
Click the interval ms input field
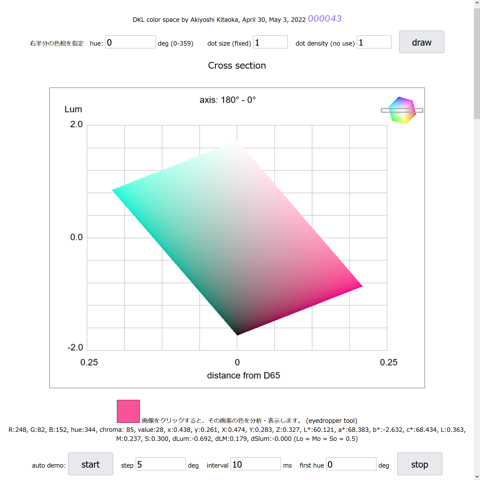(255, 464)
